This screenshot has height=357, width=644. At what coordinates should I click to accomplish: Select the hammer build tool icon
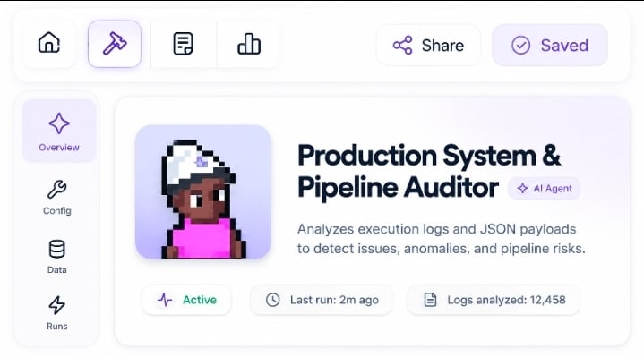click(115, 44)
